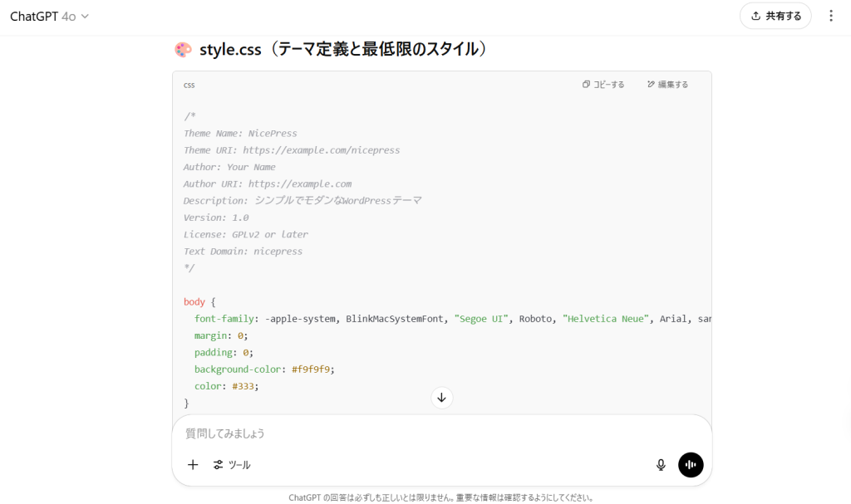The image size is (851, 504).
Task: Click the #f9f9f9 background-color value
Action: 312,369
